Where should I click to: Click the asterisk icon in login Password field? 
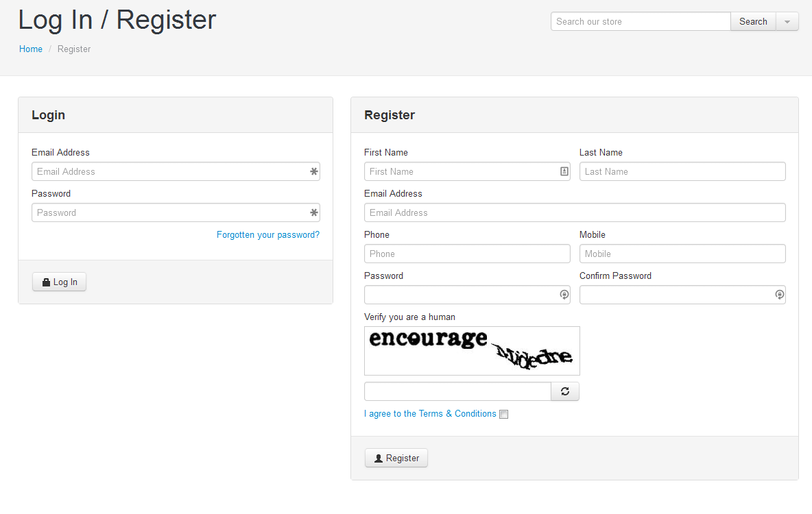click(x=314, y=212)
